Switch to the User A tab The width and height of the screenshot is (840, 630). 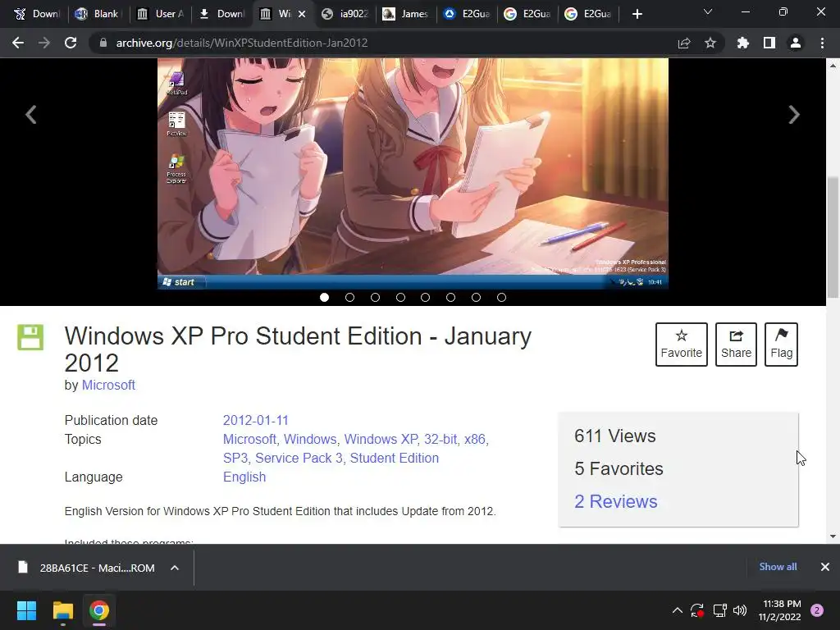161,14
